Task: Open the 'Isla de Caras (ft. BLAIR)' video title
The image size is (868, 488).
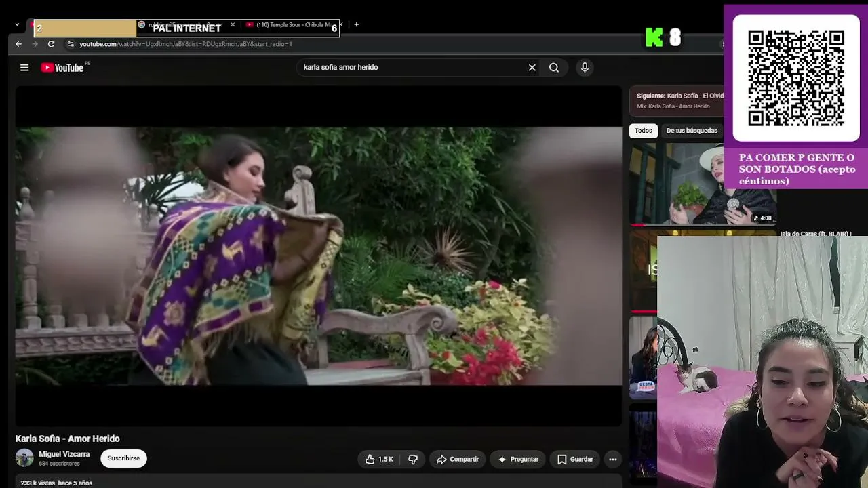Action: (x=816, y=234)
